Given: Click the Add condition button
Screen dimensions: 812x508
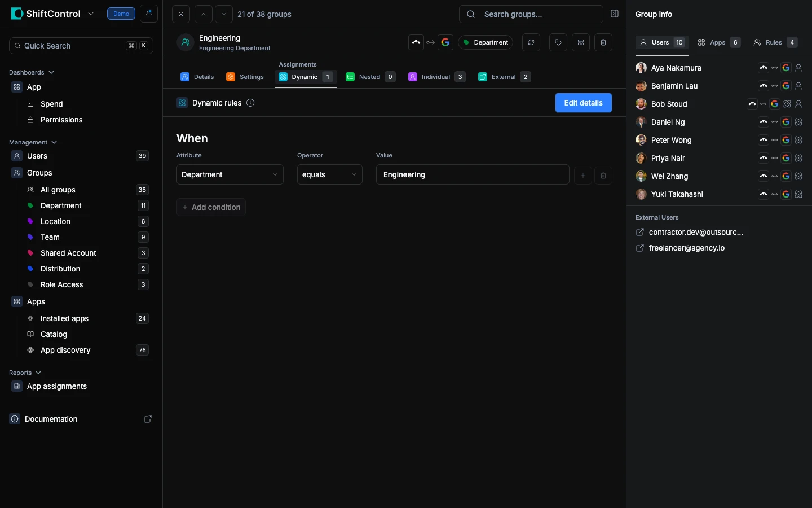Looking at the screenshot, I should click(x=211, y=207).
